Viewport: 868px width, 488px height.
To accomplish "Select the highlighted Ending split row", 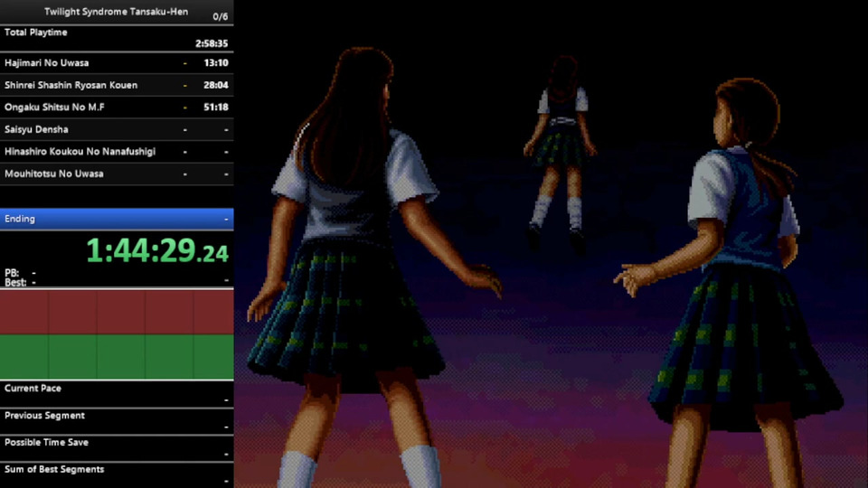I will click(117, 219).
